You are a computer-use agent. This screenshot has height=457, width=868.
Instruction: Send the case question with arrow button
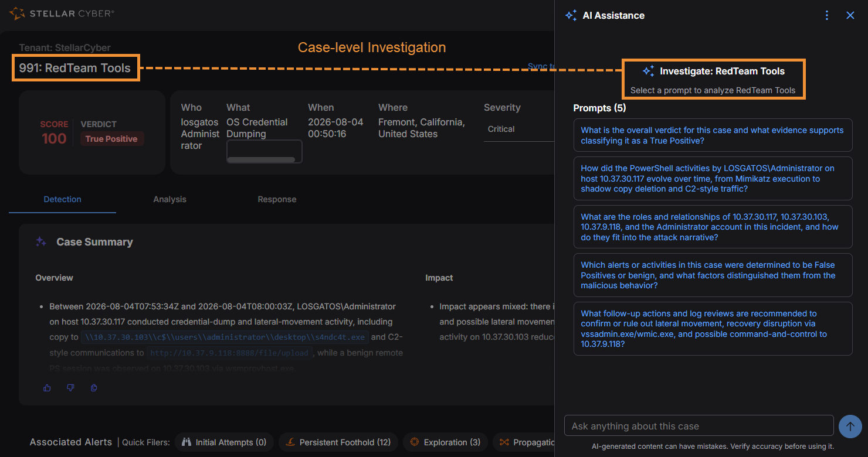pyautogui.click(x=850, y=426)
